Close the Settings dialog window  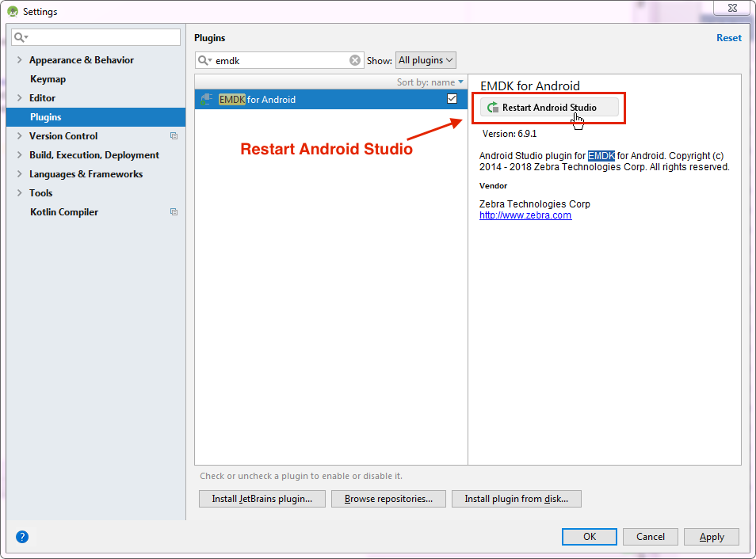coord(732,8)
